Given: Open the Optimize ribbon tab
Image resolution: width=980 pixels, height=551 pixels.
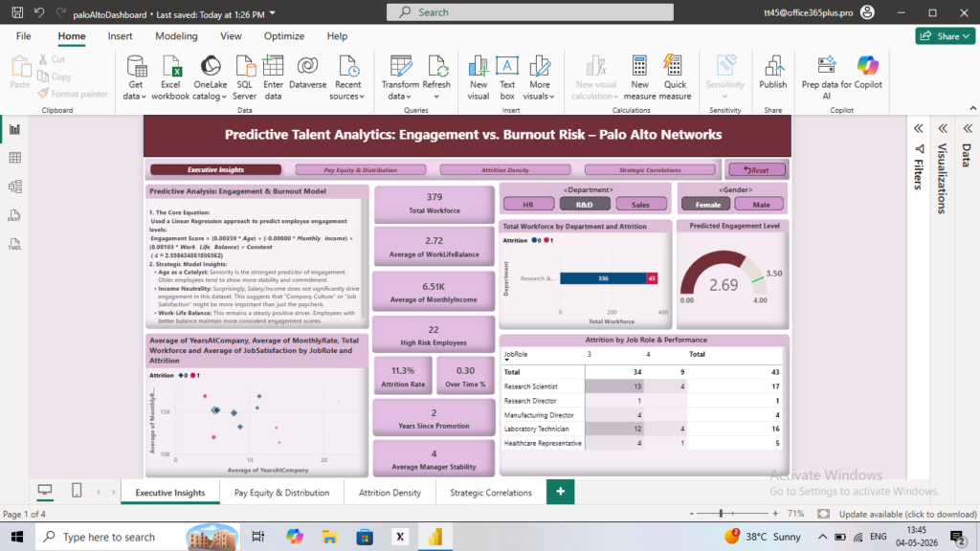Looking at the screenshot, I should pos(284,36).
